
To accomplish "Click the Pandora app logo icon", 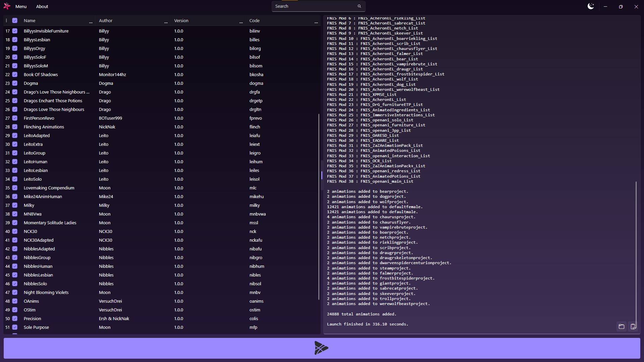I will 7,6.
